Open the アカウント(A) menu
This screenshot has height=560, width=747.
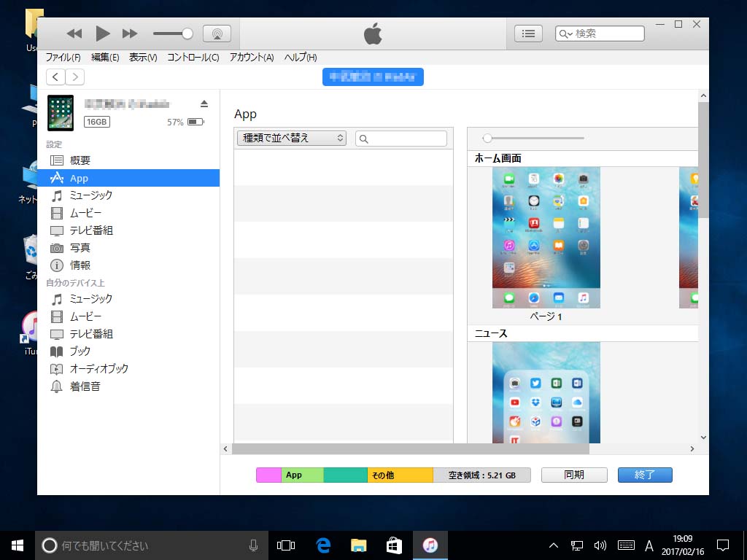click(x=251, y=58)
